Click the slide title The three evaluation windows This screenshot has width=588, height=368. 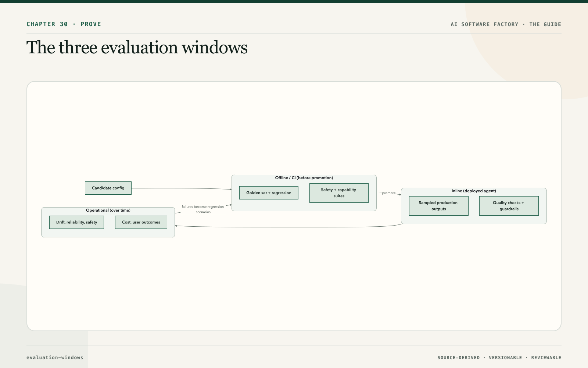click(137, 47)
